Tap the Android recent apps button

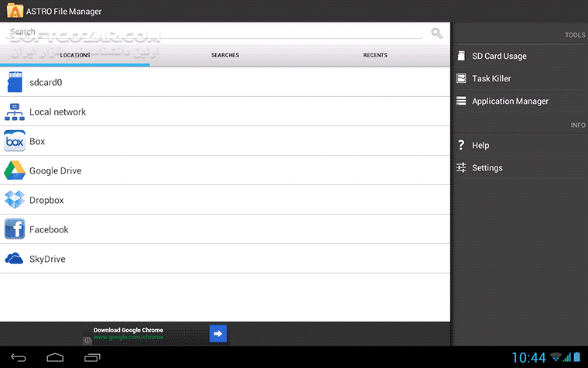click(x=92, y=357)
